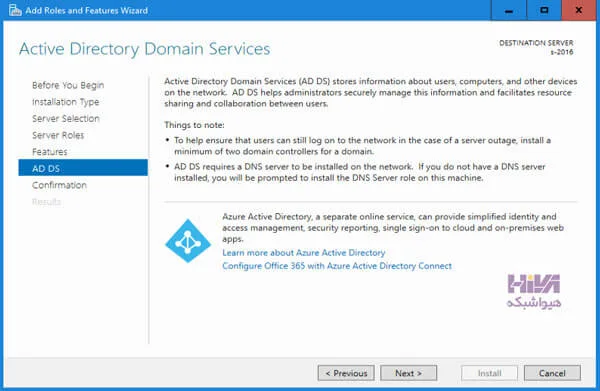
Task: Click the Active Directory Domain Services heading
Action: pos(145,49)
